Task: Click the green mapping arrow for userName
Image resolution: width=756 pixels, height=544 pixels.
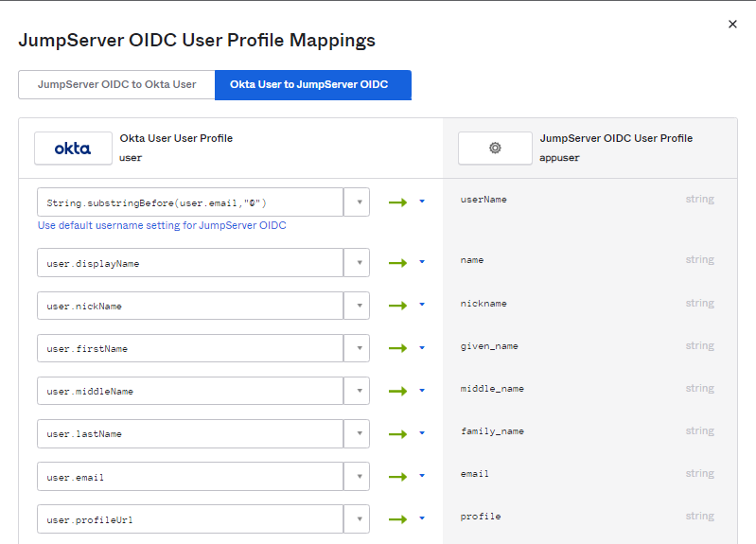Action: coord(397,202)
